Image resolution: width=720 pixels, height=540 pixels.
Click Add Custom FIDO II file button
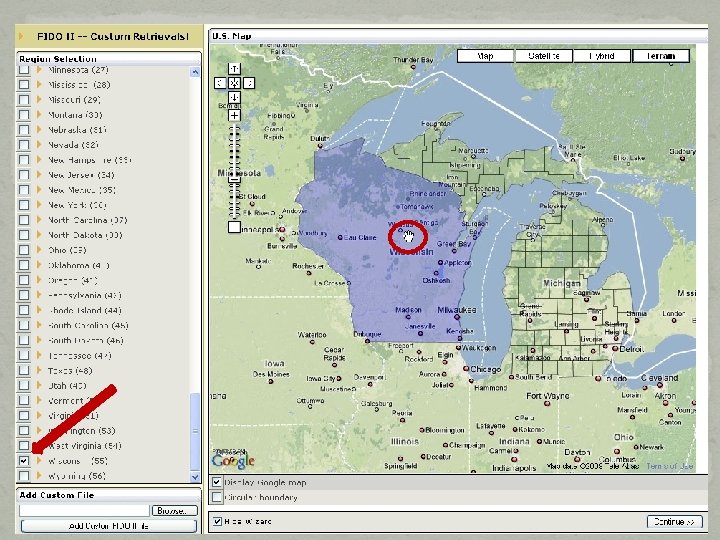point(109,526)
